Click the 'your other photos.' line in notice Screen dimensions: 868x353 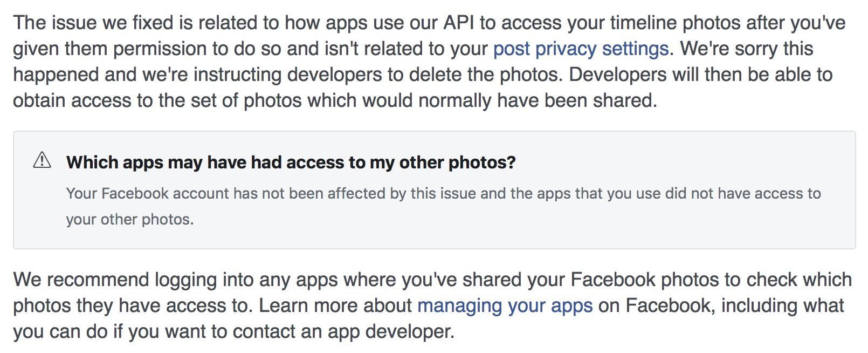pos(130,219)
